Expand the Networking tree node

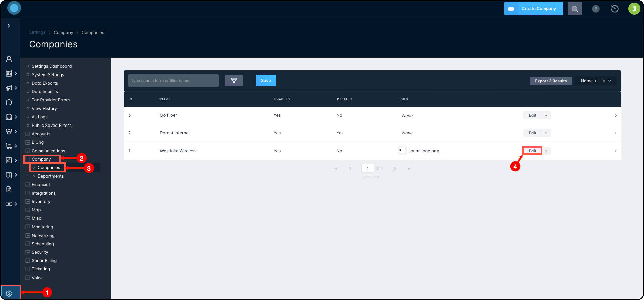click(x=28, y=236)
